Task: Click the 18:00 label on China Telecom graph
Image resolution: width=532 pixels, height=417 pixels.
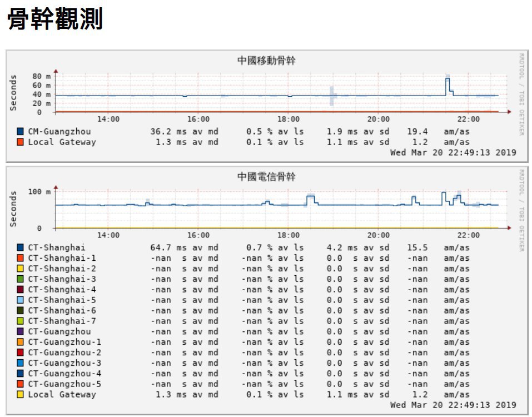Action: click(x=289, y=235)
